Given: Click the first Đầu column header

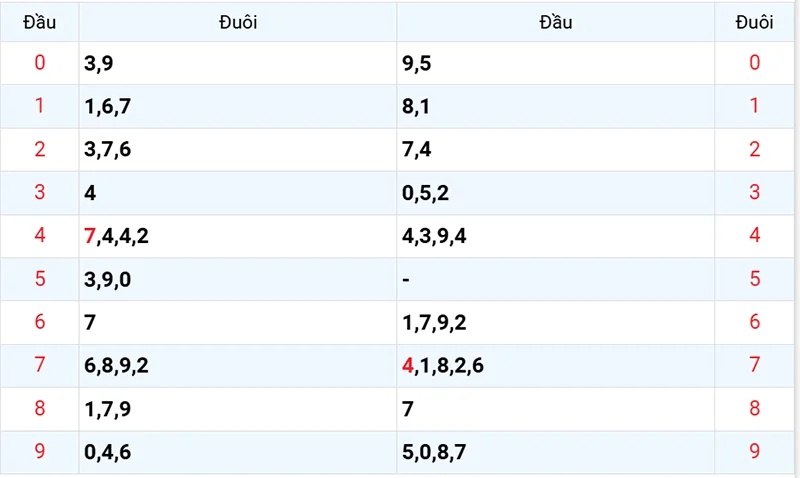Looking at the screenshot, I should pos(40,22).
